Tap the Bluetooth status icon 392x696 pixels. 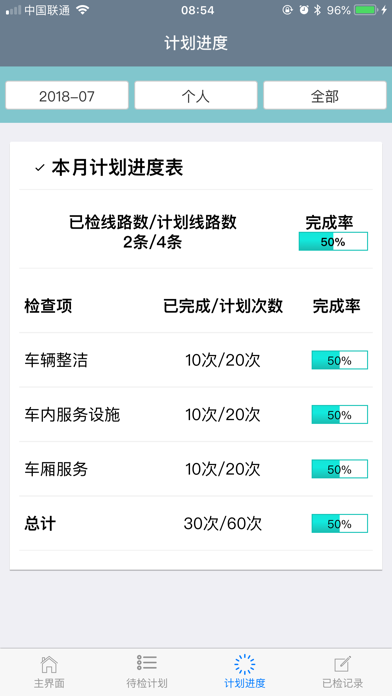click(x=317, y=10)
